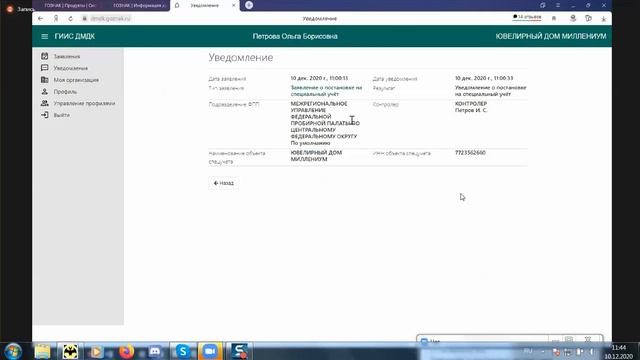Click the ГИИС ДМДК header title
Screen dimensions: 640x360
click(75, 36)
